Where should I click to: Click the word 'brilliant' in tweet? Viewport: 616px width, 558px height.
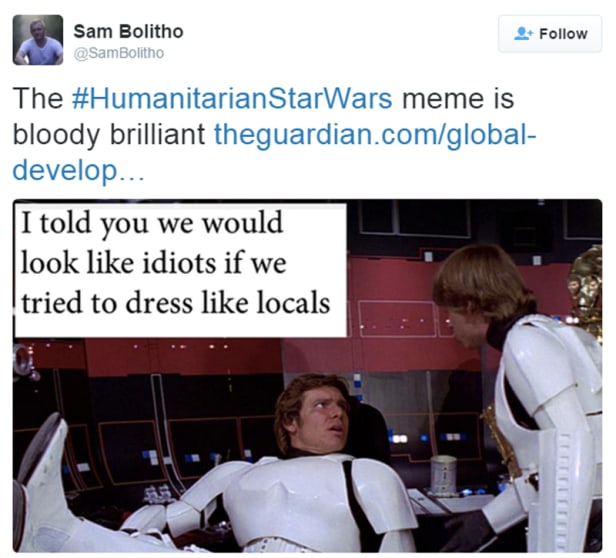158,134
